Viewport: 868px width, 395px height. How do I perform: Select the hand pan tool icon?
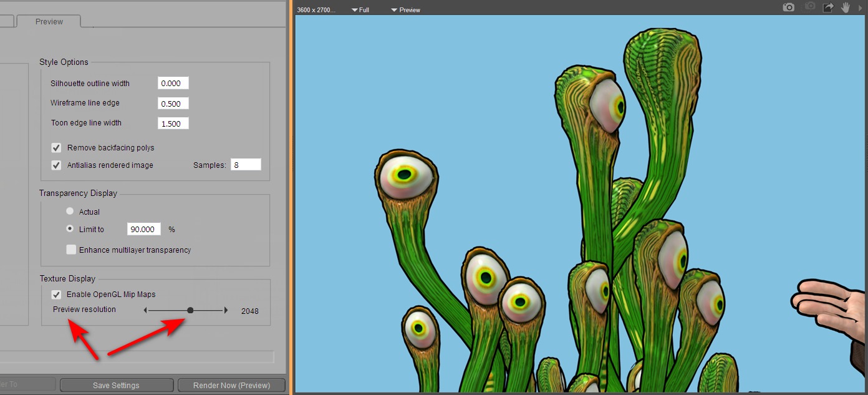(x=846, y=7)
